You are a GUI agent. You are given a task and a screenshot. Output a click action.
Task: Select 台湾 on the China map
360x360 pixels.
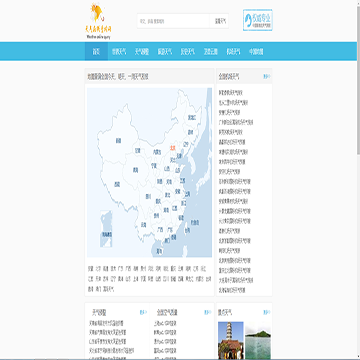(x=187, y=230)
